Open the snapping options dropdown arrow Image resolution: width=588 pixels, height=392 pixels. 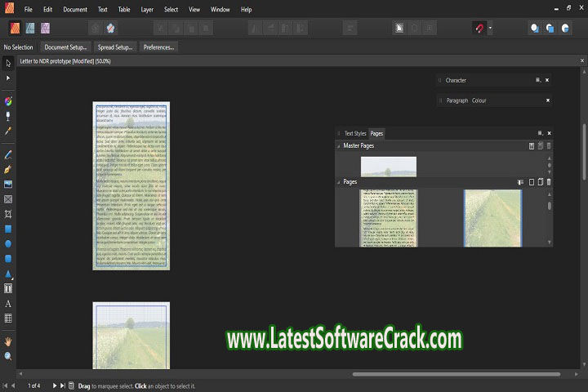pos(490,28)
